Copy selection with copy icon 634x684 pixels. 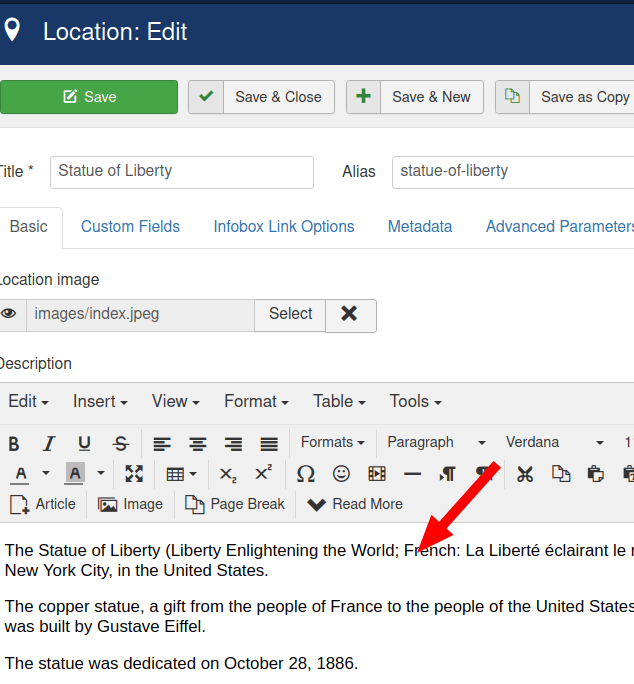pos(561,474)
